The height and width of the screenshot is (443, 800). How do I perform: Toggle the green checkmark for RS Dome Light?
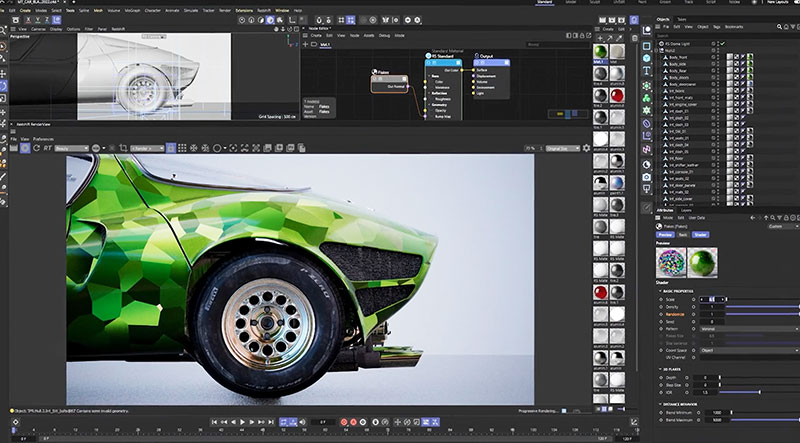pos(722,44)
